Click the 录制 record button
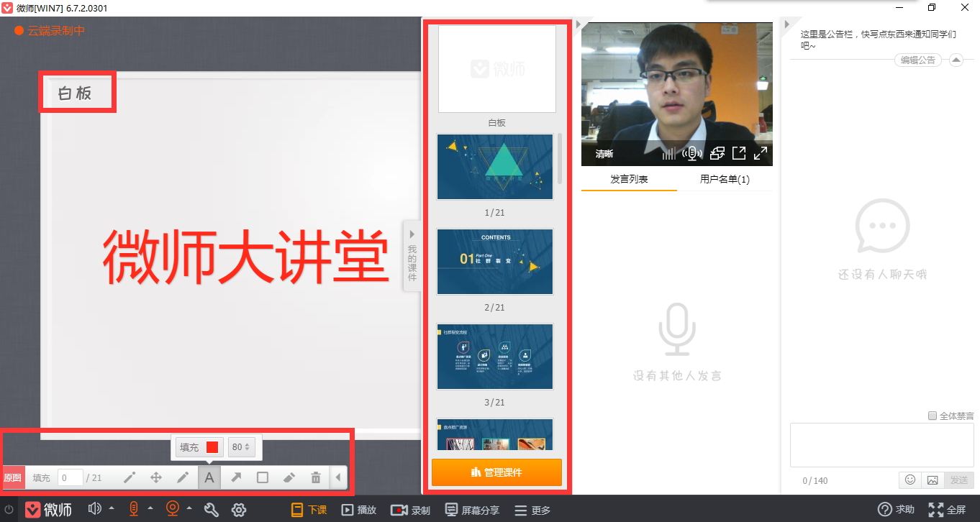980x522 pixels. click(411, 510)
